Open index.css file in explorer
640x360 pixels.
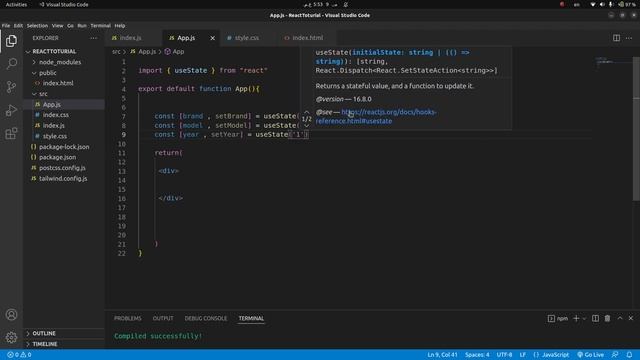point(56,115)
